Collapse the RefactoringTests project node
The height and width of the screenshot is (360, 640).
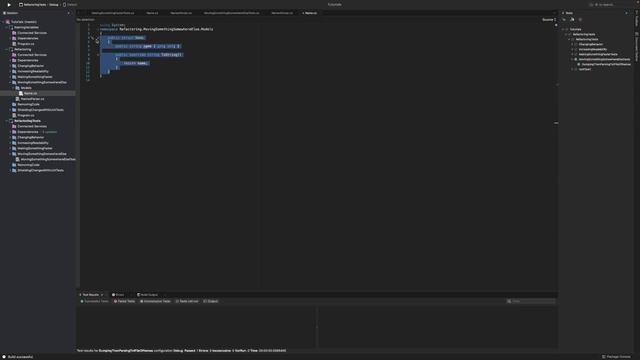(x=7, y=121)
